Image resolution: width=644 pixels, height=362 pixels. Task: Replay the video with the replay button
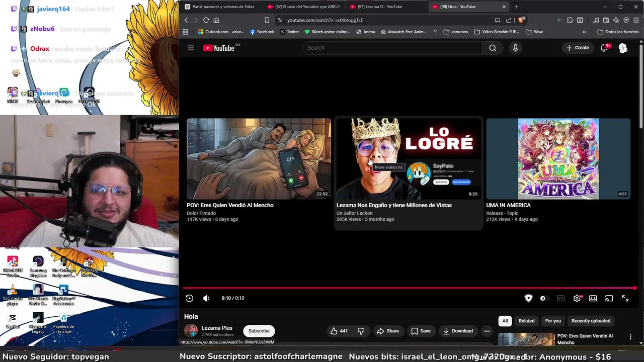[x=190, y=298]
